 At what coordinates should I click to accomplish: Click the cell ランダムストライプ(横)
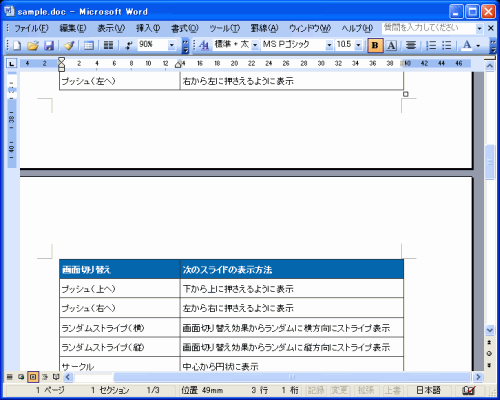(120, 328)
